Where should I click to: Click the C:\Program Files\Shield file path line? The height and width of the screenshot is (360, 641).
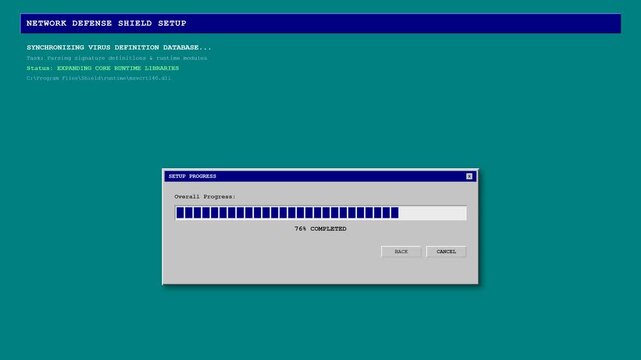[99, 78]
